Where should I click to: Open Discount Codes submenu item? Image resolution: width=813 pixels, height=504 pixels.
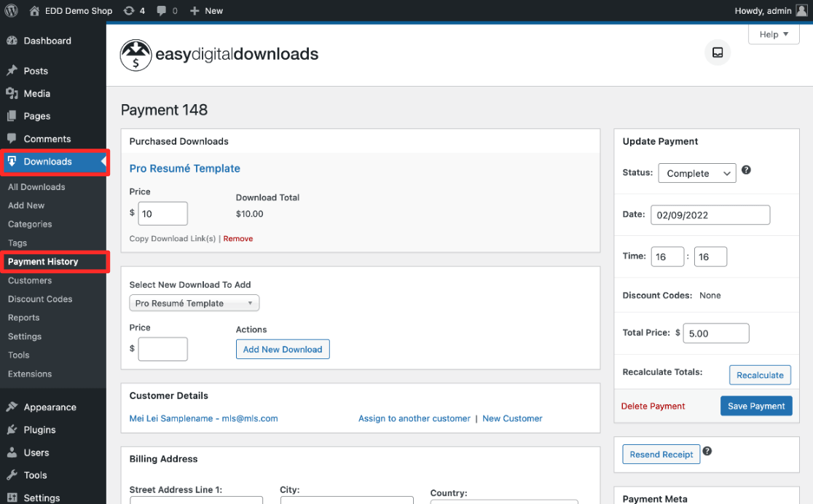pos(40,299)
